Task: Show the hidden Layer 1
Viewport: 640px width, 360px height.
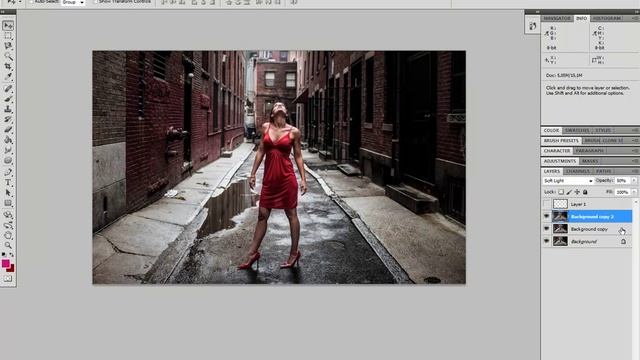Action: click(x=547, y=204)
